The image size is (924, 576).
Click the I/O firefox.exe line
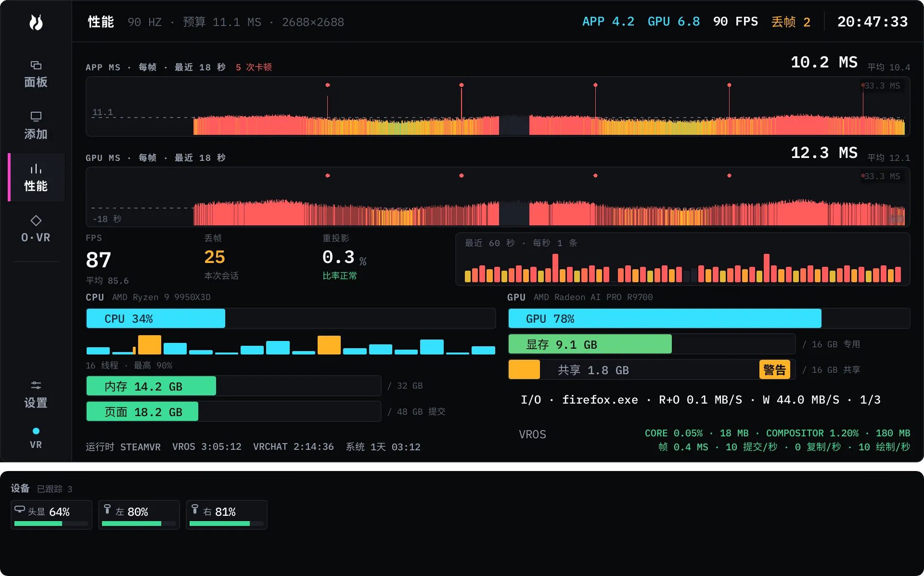[701, 400]
